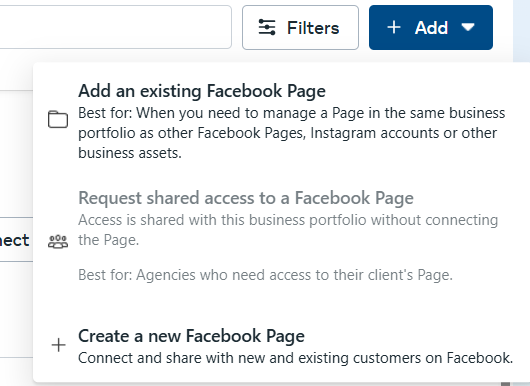The width and height of the screenshot is (530, 386).
Task: Click the people group icon
Action: pos(58,242)
